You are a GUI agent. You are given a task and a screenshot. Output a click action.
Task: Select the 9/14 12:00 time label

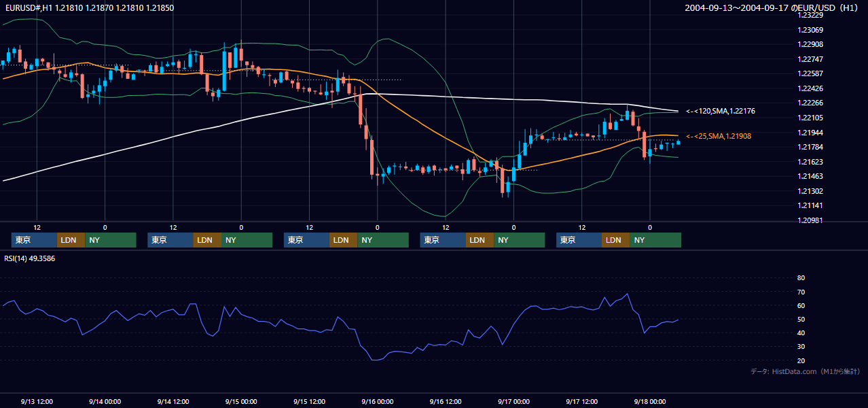tap(173, 401)
